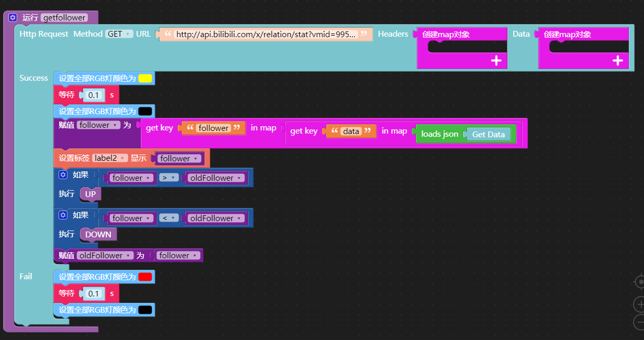Select the Get Data block
Image resolution: width=644 pixels, height=340 pixels.
point(489,134)
